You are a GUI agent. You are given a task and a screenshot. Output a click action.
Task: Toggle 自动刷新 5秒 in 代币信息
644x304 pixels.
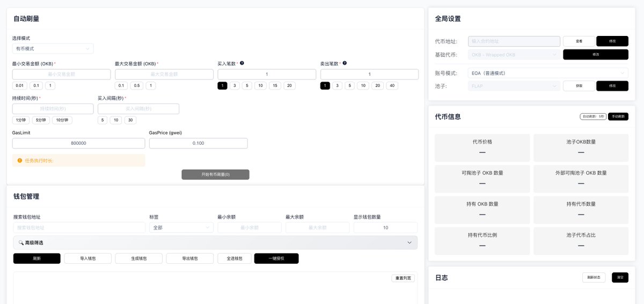(593, 116)
